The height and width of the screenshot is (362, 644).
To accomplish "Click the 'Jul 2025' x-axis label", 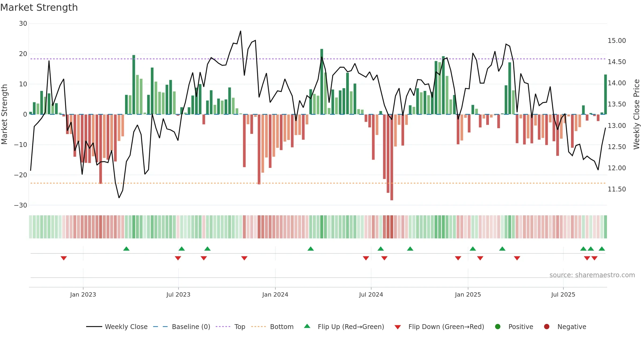I will [563, 294].
